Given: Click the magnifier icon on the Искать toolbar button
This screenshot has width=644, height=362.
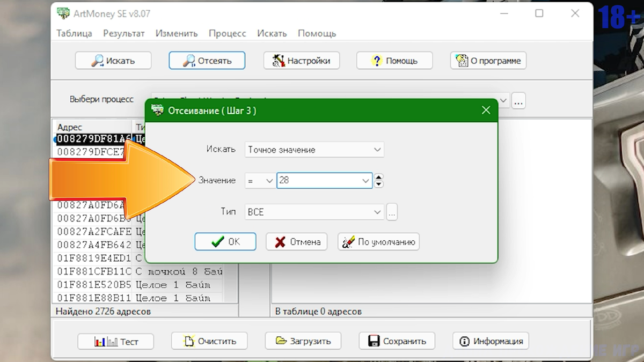Looking at the screenshot, I should point(97,61).
